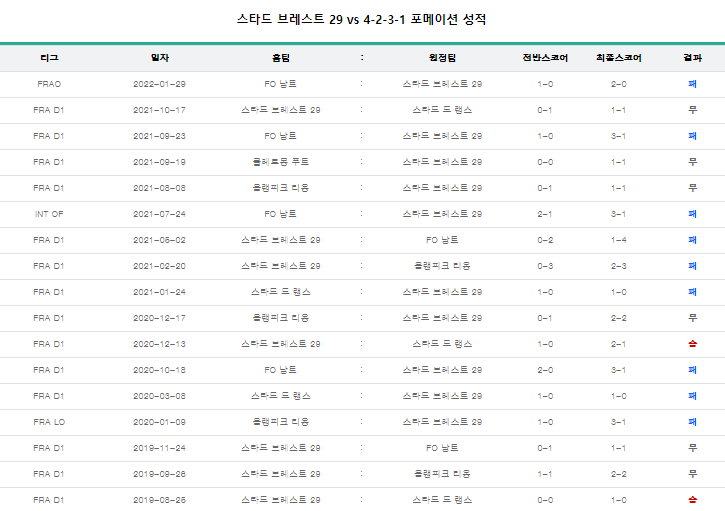Select away team 스타드 드 랭스 on 2019-08-25

[442, 500]
